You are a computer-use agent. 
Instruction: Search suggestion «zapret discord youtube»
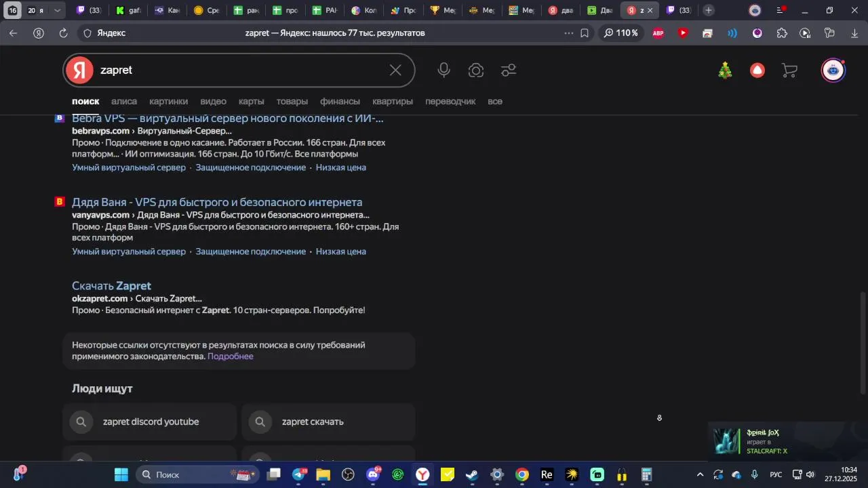150,422
